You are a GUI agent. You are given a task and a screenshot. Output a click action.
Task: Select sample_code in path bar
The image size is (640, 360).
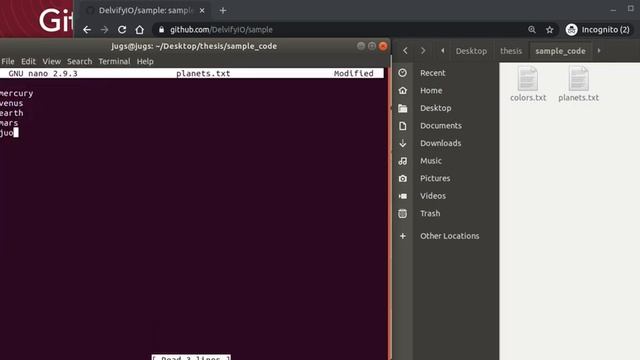[560, 51]
